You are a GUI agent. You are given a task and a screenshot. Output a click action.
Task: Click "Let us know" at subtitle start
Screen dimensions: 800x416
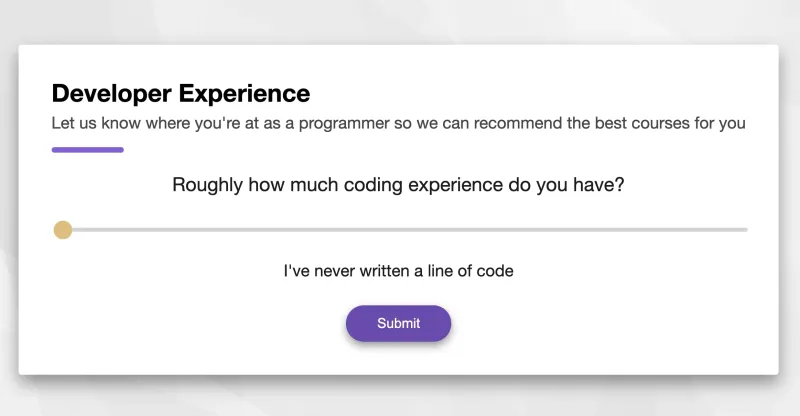pos(96,124)
